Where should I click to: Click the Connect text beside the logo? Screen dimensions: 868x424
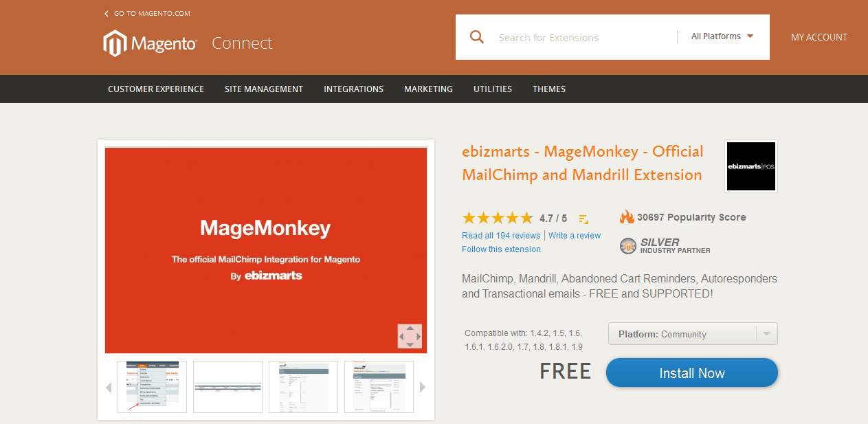[242, 43]
